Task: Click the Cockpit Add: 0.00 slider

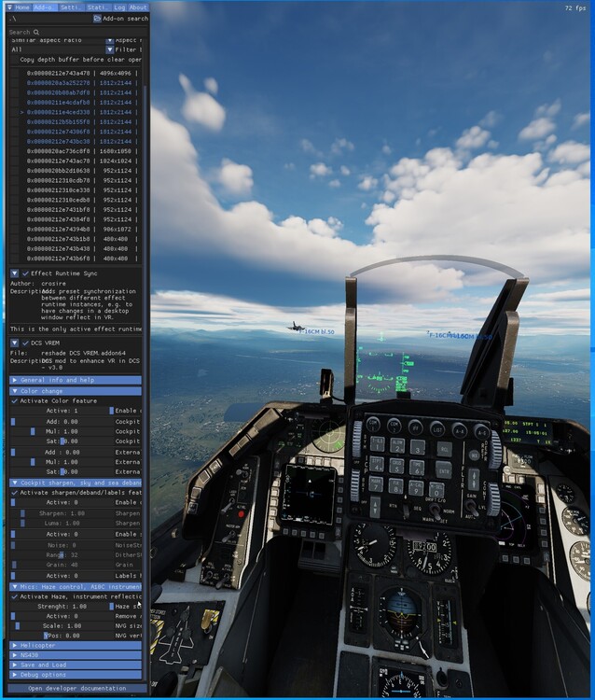Action: [x=62, y=422]
